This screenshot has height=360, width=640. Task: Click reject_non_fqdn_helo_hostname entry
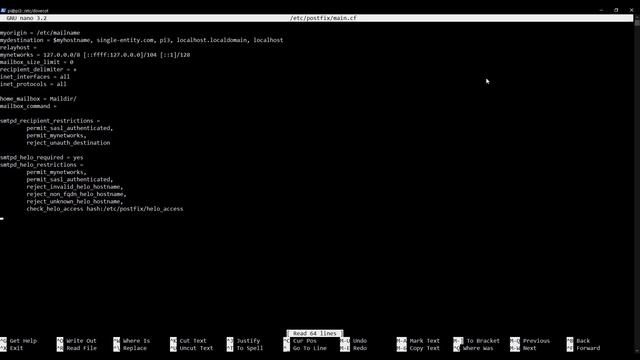pos(76,194)
